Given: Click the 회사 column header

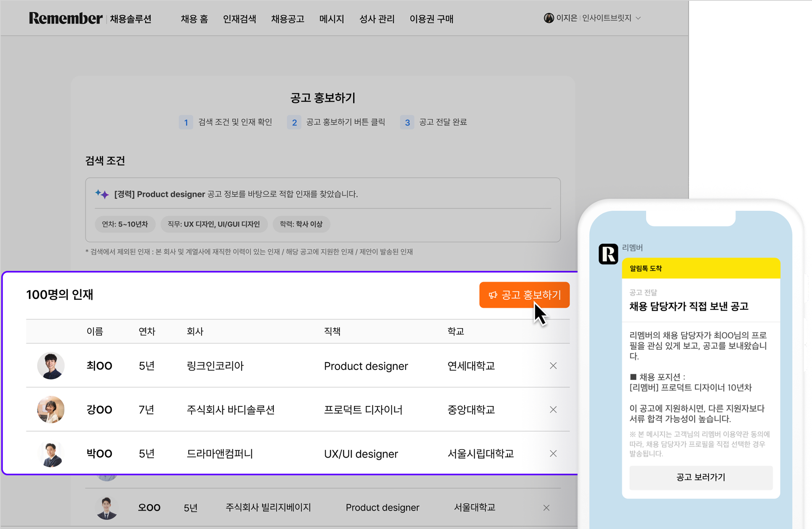Looking at the screenshot, I should point(195,331).
